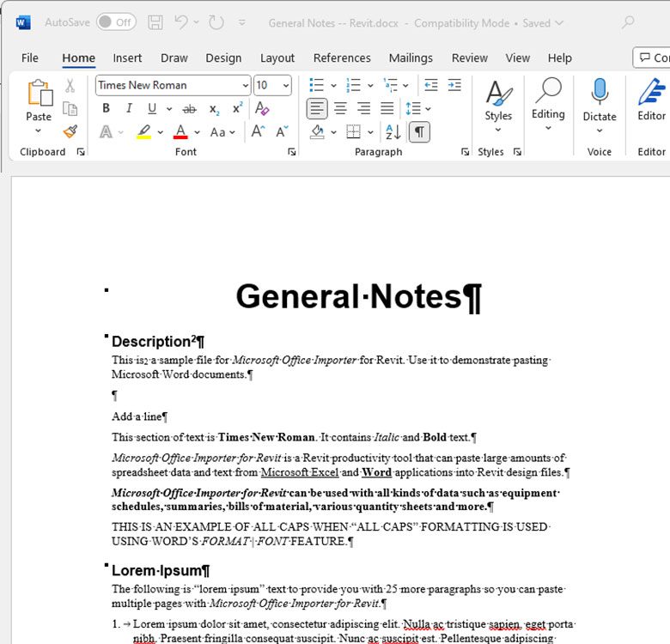Toggle Italic formatting

[x=129, y=108]
